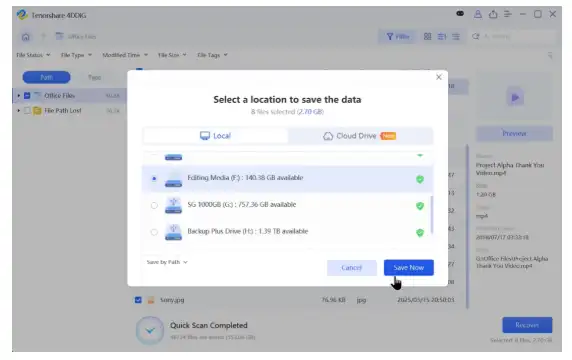Open the Save by Path dropdown
Viewport: 572px width, 360px height.
[x=167, y=262]
